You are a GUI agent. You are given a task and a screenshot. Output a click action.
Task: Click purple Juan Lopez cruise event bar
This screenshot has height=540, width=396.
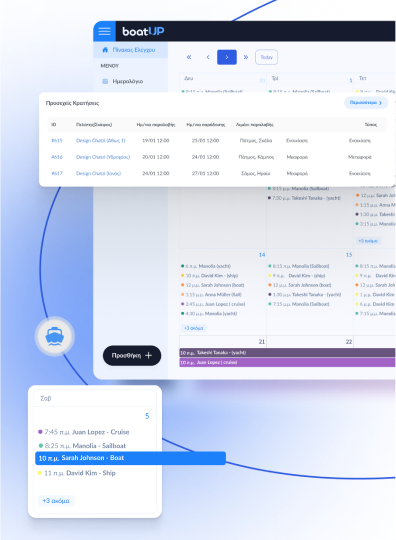click(287, 362)
